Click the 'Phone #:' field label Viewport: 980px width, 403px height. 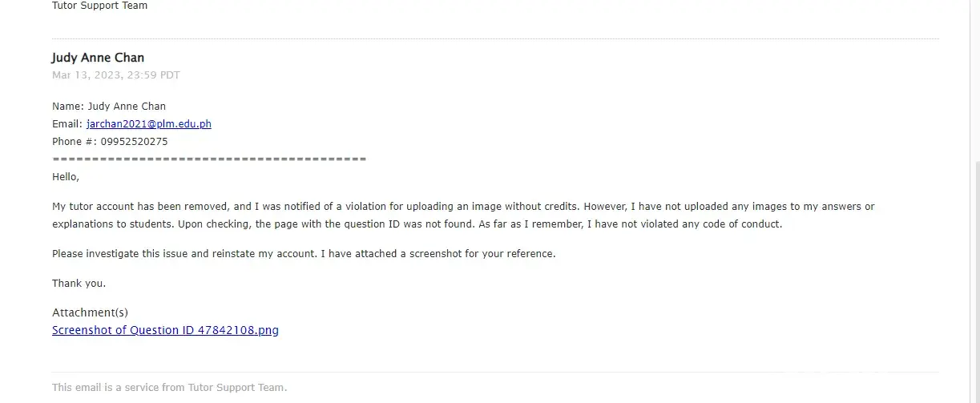click(75, 142)
